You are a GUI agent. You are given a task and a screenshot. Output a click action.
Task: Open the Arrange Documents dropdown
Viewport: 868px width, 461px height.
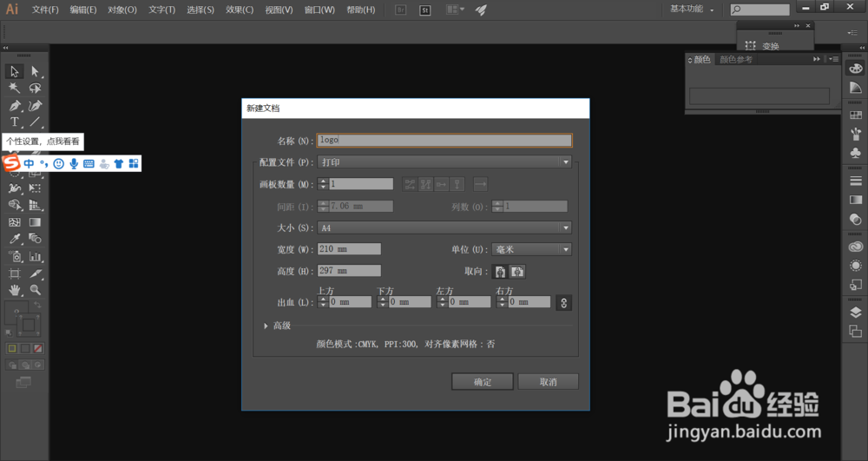(456, 10)
